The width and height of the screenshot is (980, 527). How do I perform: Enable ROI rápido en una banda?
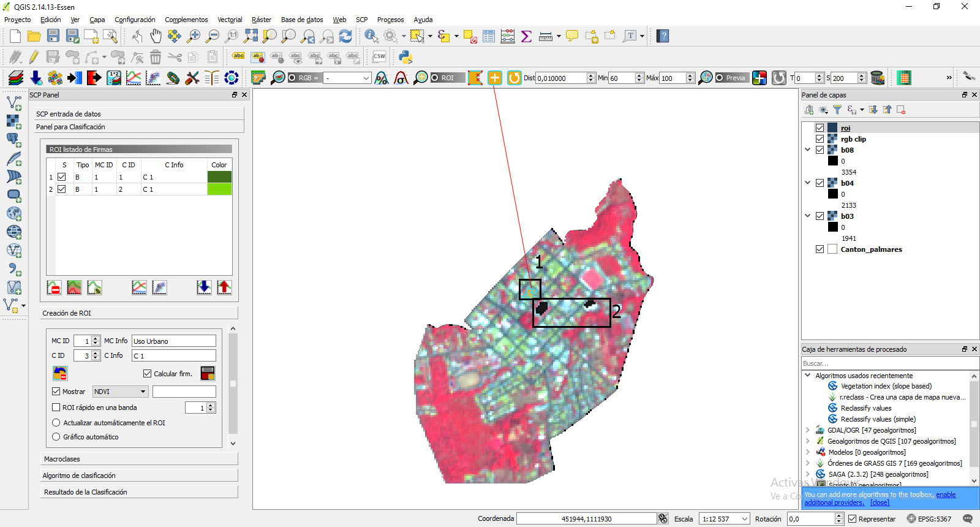click(56, 407)
